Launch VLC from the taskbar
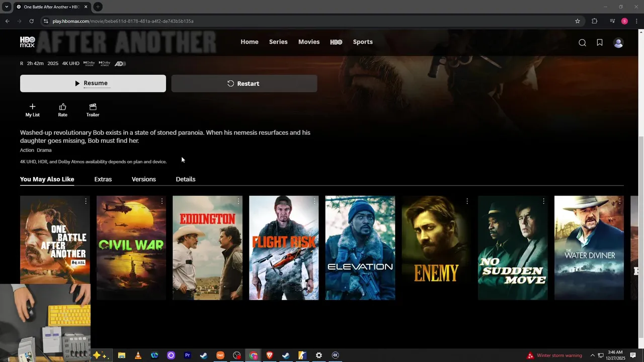This screenshot has height=362, width=644. click(x=138, y=355)
